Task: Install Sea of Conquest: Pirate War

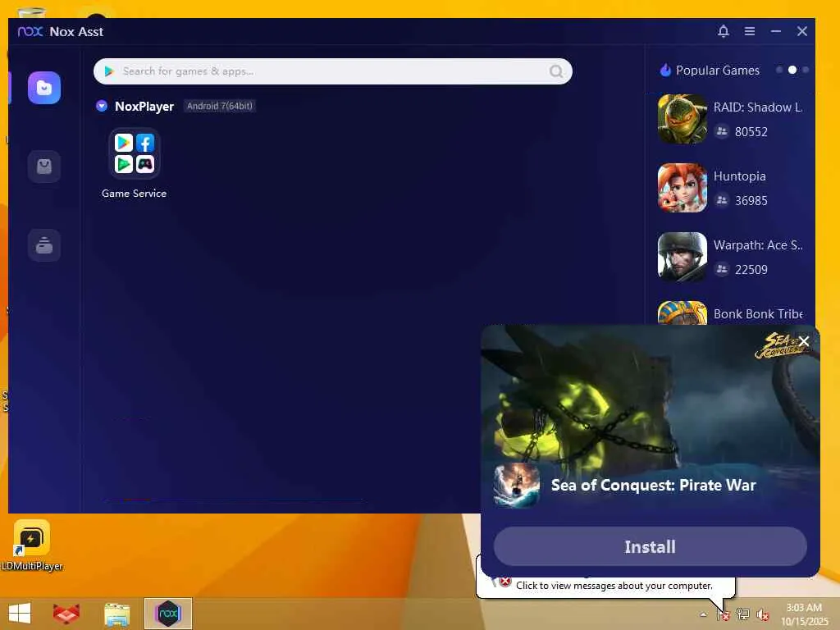Action: pos(650,546)
